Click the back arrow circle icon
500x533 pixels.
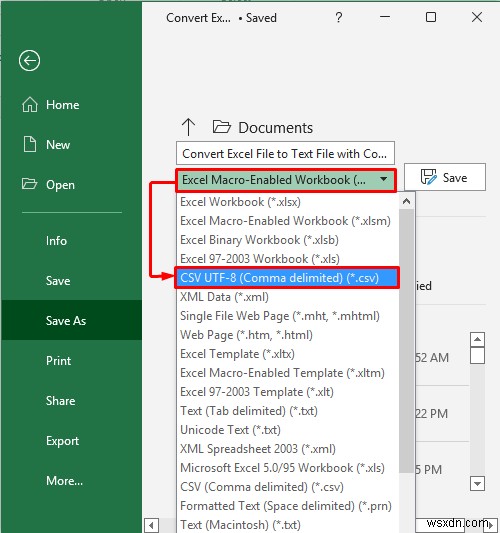click(30, 61)
